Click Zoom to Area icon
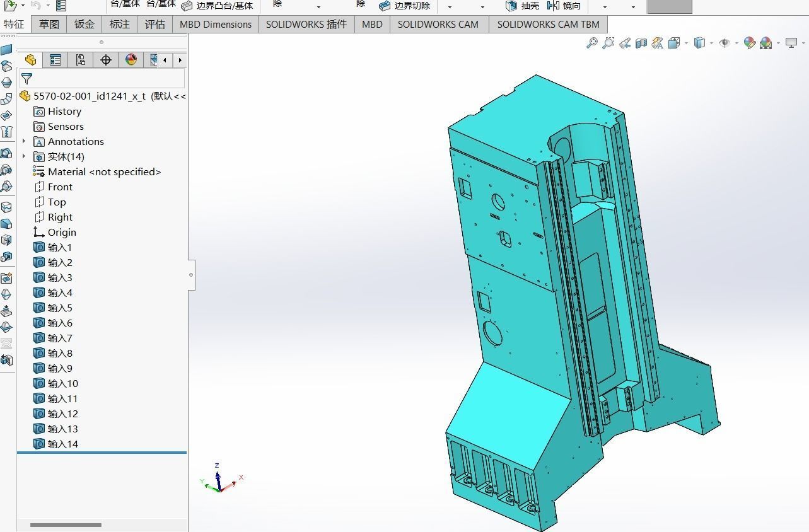This screenshot has height=532, width=809. point(608,43)
